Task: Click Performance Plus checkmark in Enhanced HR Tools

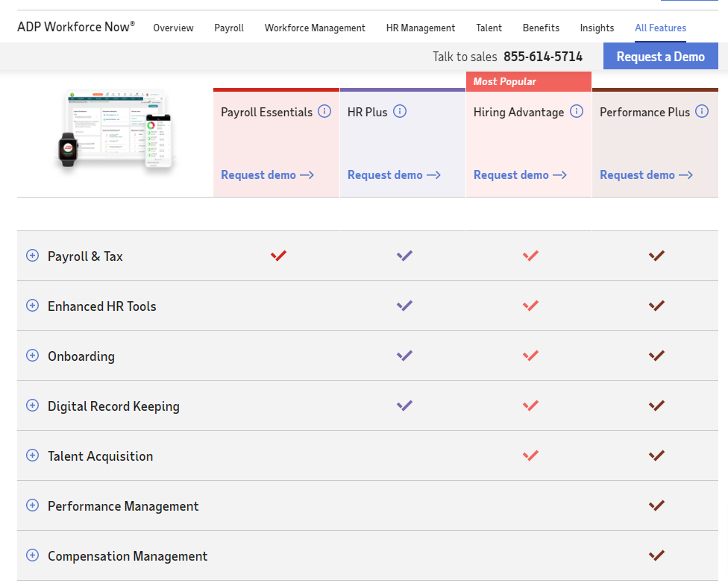Action: 656,306
